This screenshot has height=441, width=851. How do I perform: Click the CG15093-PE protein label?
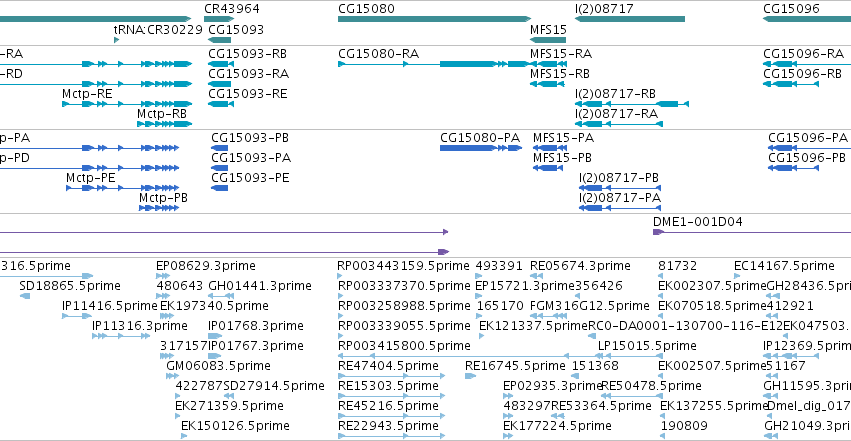[x=250, y=178]
